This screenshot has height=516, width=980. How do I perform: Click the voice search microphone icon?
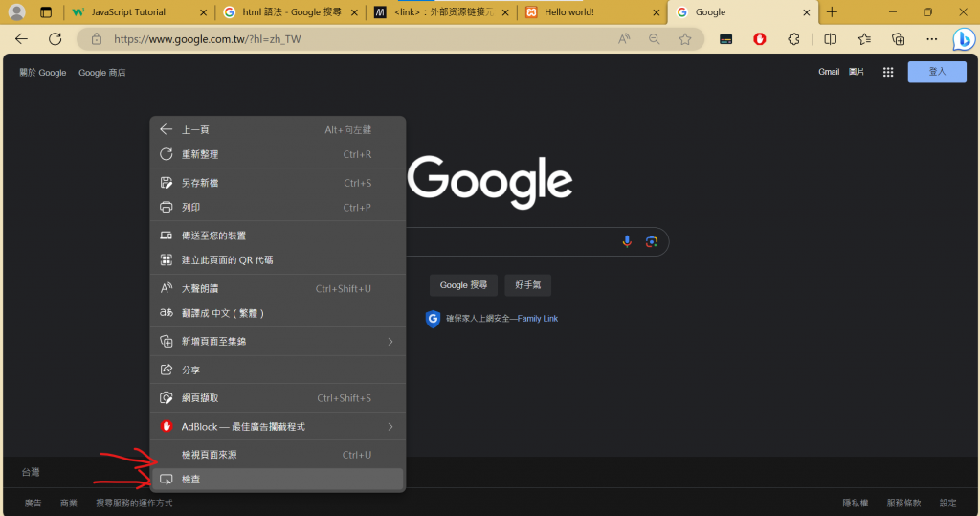point(627,241)
